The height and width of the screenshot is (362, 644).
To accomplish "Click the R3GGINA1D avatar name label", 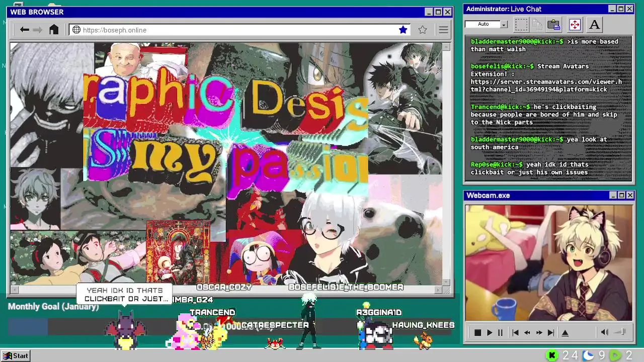I will pyautogui.click(x=379, y=313).
